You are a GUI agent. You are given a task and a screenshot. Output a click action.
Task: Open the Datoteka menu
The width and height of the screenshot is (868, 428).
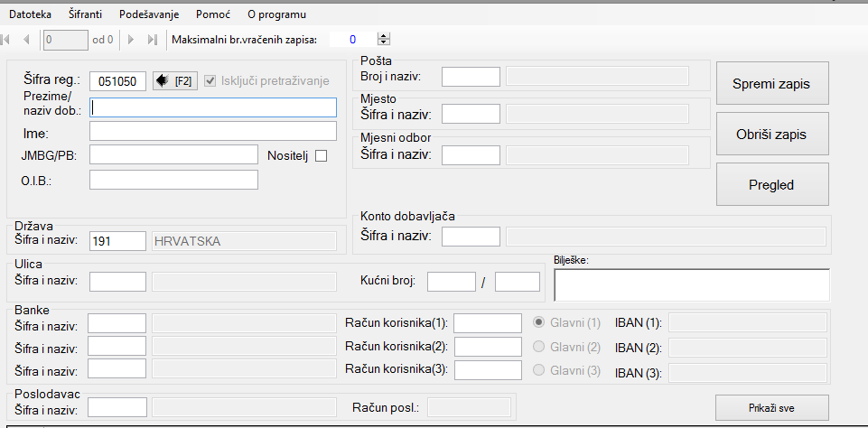click(31, 14)
